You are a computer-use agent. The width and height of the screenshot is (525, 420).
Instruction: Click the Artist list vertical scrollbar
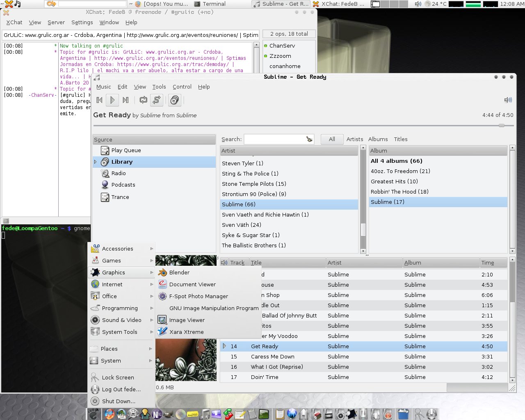363,230
